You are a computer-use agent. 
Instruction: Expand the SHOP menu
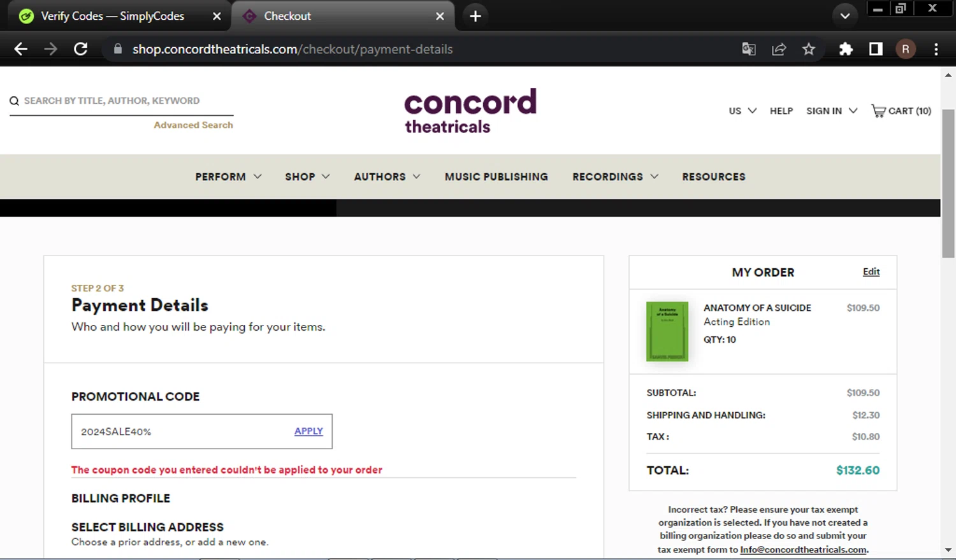[x=307, y=176]
